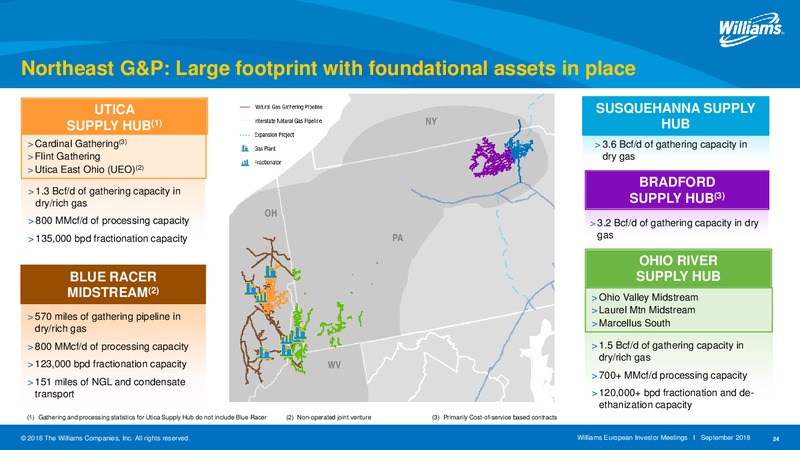This screenshot has height=450, width=800.
Task: Select the 'Ohio Valley Midstream' bullet
Action: pyautogui.click(x=645, y=297)
